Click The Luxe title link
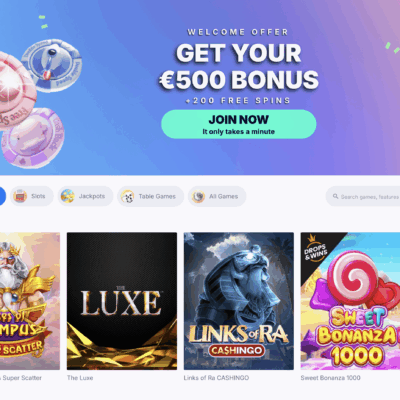The image size is (400, 400). coord(80,378)
